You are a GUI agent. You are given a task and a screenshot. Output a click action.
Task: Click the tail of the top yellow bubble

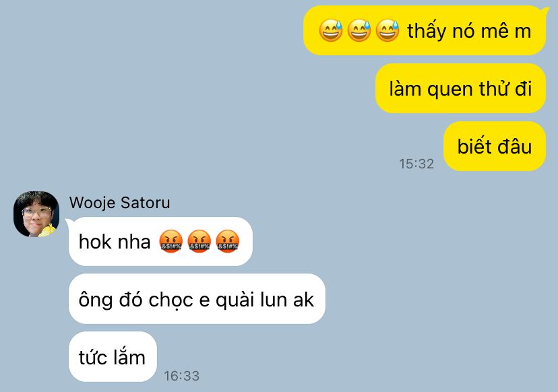pos(547,10)
